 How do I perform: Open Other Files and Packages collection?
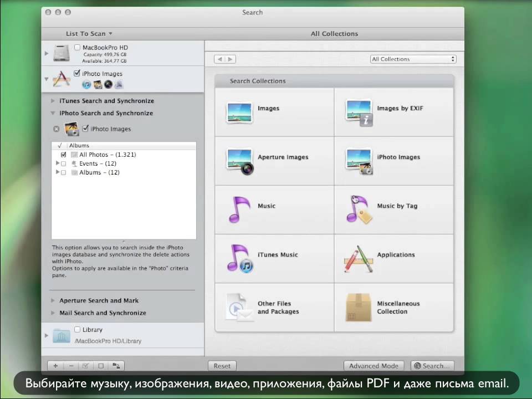(x=274, y=308)
